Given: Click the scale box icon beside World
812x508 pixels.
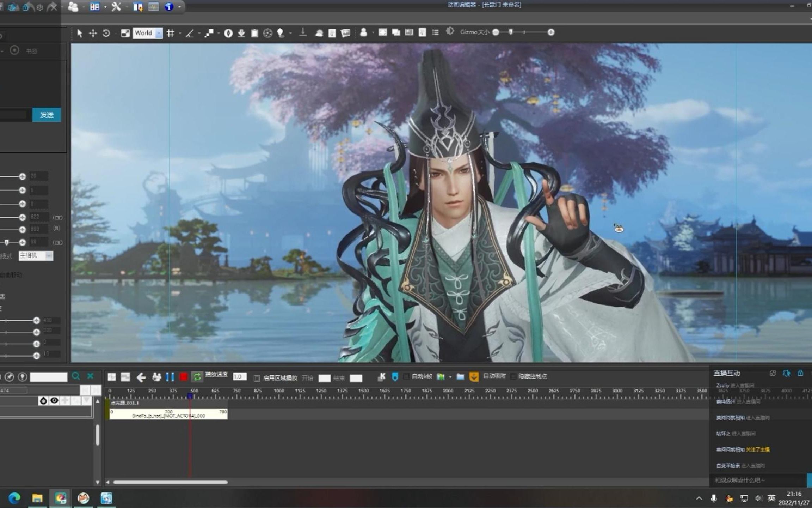Looking at the screenshot, I should coord(125,33).
